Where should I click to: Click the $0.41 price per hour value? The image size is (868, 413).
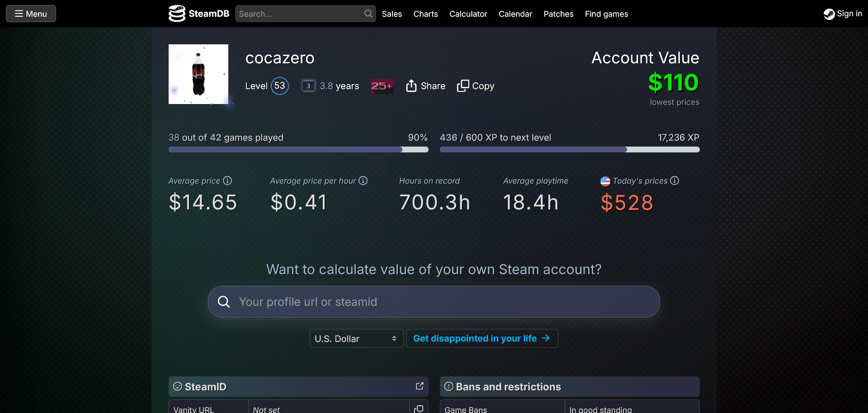pos(298,202)
